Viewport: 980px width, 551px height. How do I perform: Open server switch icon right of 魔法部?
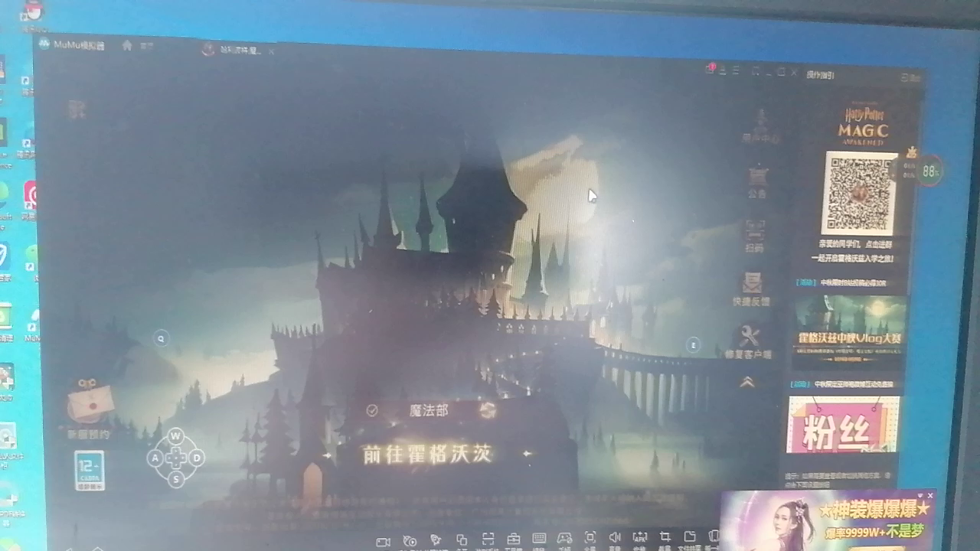click(x=488, y=410)
